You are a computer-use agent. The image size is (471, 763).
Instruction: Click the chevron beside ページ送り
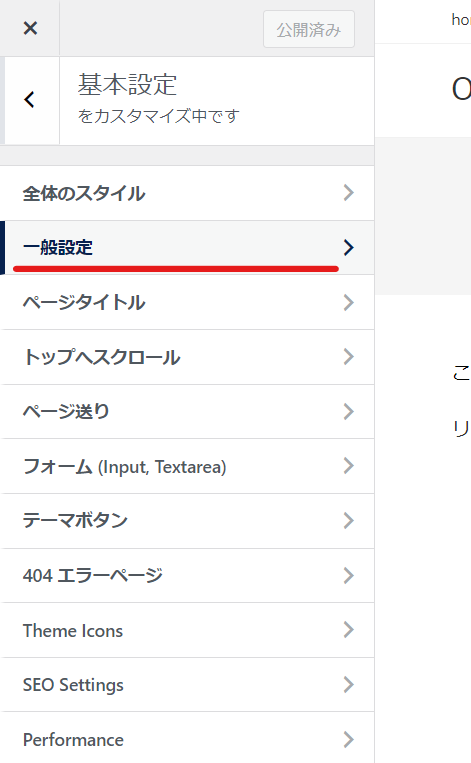348,412
